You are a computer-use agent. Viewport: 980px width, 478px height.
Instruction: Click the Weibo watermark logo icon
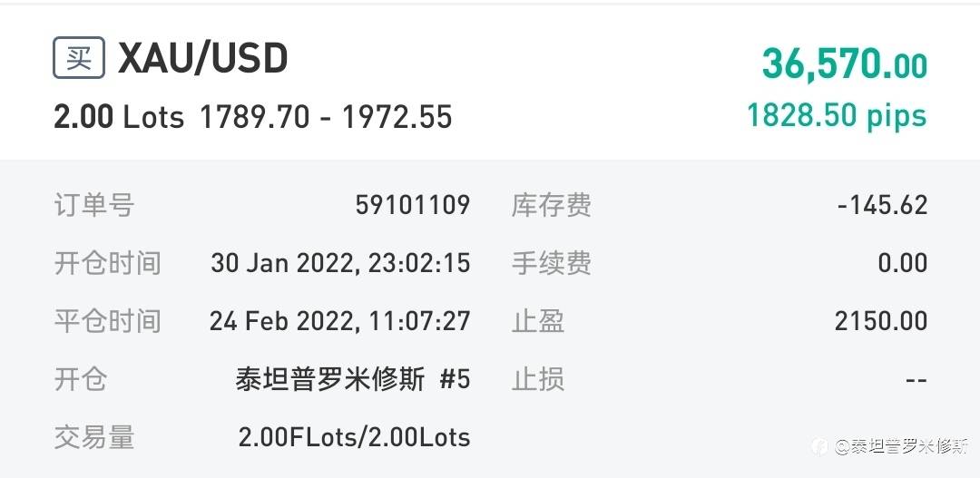[820, 446]
